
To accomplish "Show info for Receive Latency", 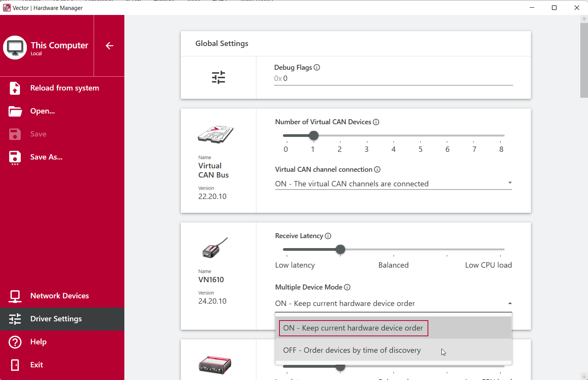I will click(328, 236).
